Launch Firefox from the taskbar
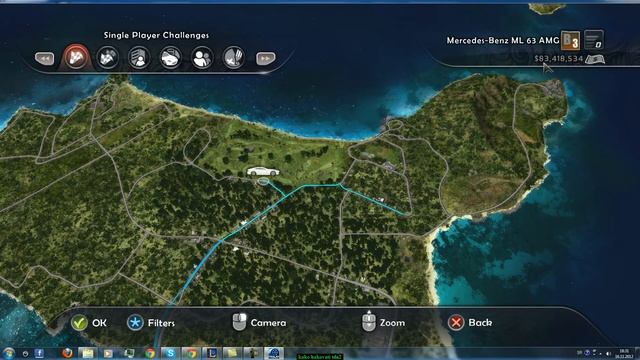 (x=67, y=353)
